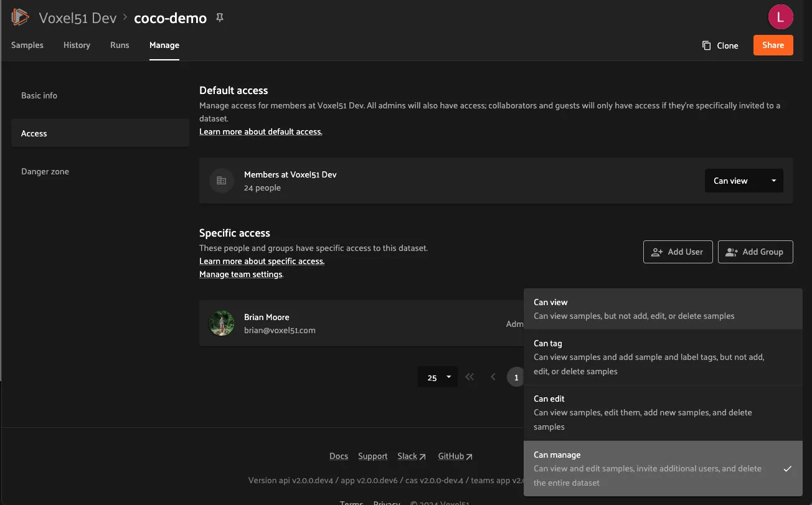
Task: Select page 1 in pagination
Action: coord(516,377)
